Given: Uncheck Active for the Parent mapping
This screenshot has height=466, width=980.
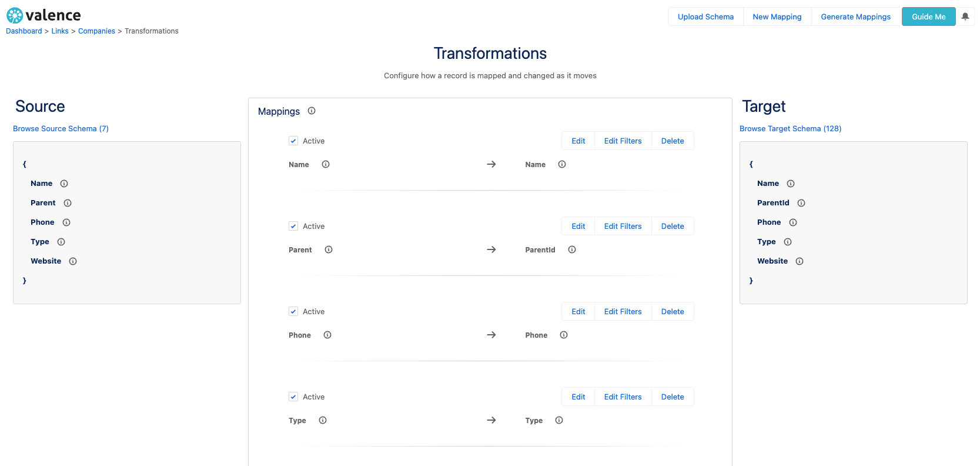Looking at the screenshot, I should (293, 226).
